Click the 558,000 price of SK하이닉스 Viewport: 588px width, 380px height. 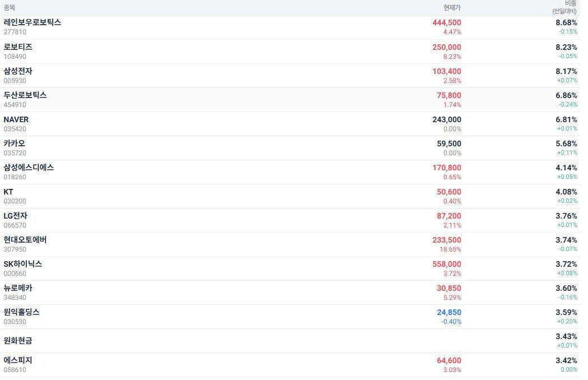(447, 264)
